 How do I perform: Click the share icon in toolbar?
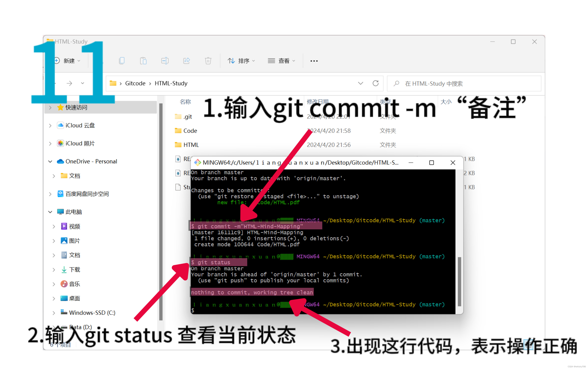(x=187, y=60)
